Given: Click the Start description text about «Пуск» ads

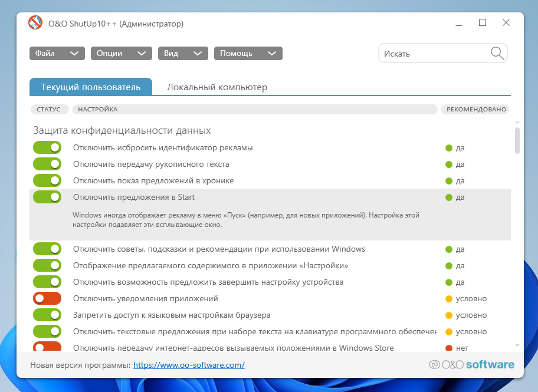Looking at the screenshot, I should click(x=245, y=220).
